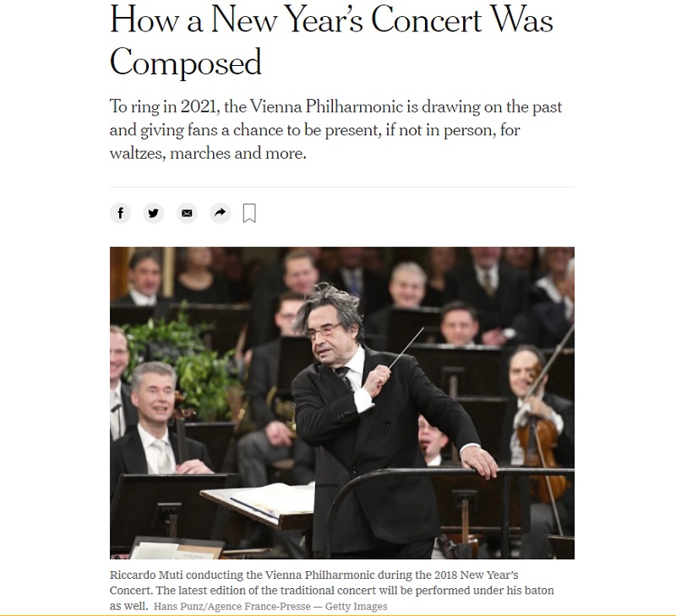Viewport: 676px width, 616px height.
Task: Click the Riccardo Muti conductor photo
Action: [x=342, y=402]
